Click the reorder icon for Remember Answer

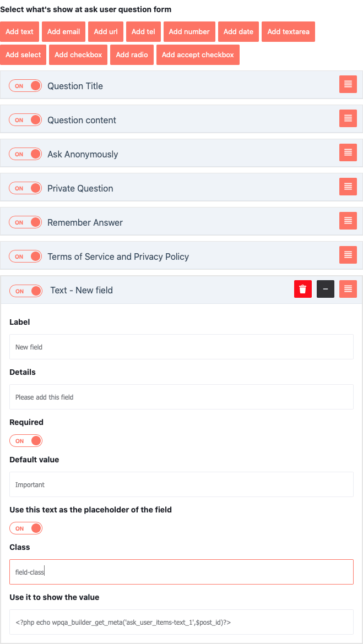click(348, 221)
